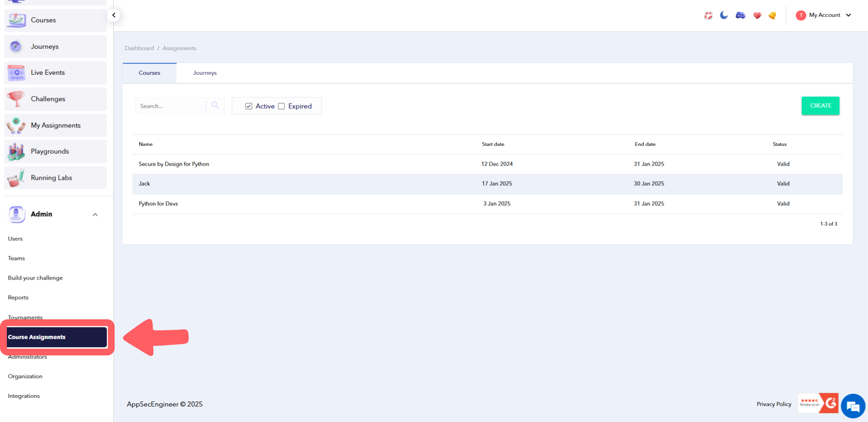
Task: Select the Journeys compass icon
Action: click(16, 46)
